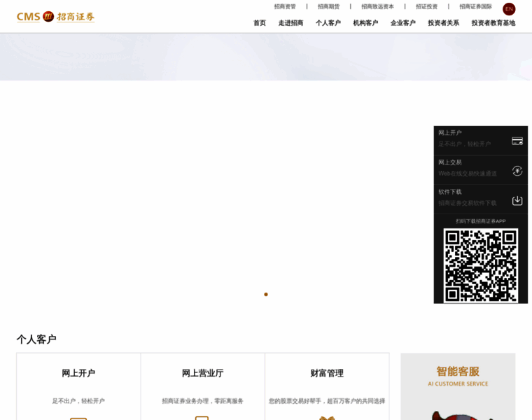Open 投资者教育基地 in the nav bar

tap(493, 23)
